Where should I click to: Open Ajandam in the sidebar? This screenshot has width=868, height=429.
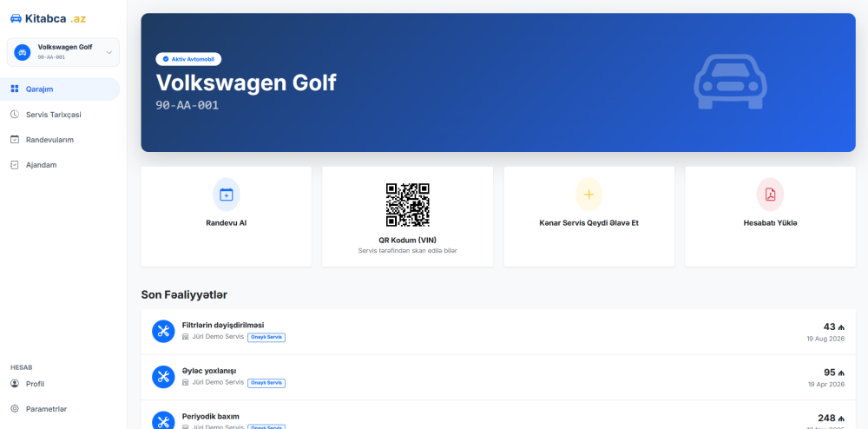pos(60,165)
